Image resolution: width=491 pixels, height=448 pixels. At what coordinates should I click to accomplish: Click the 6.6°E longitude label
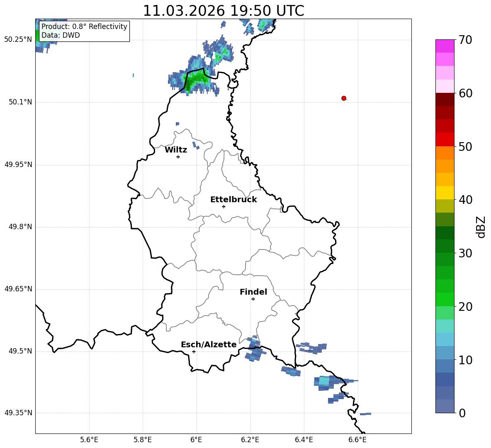point(357,440)
